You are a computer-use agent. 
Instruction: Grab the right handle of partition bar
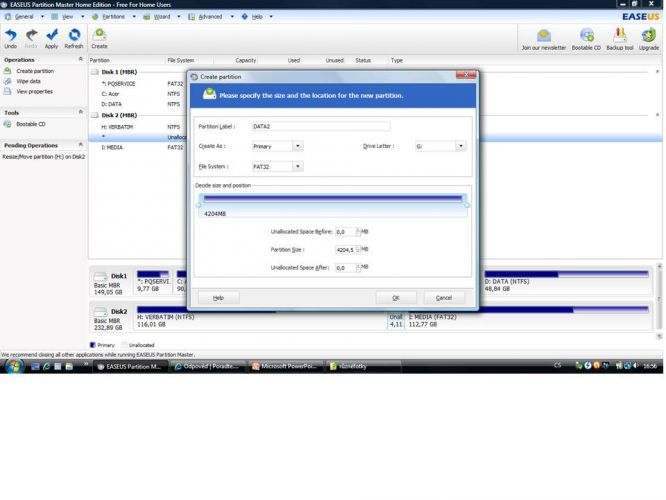tap(467, 205)
